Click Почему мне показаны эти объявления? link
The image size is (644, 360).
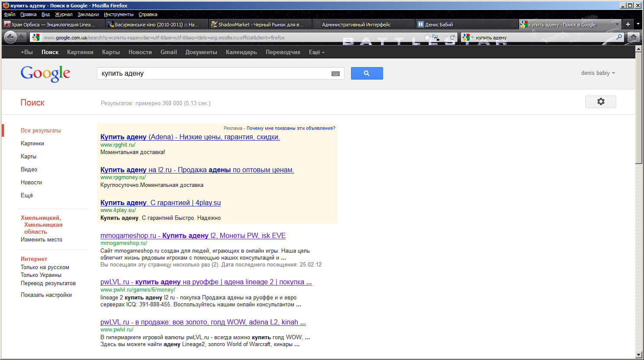coord(291,128)
